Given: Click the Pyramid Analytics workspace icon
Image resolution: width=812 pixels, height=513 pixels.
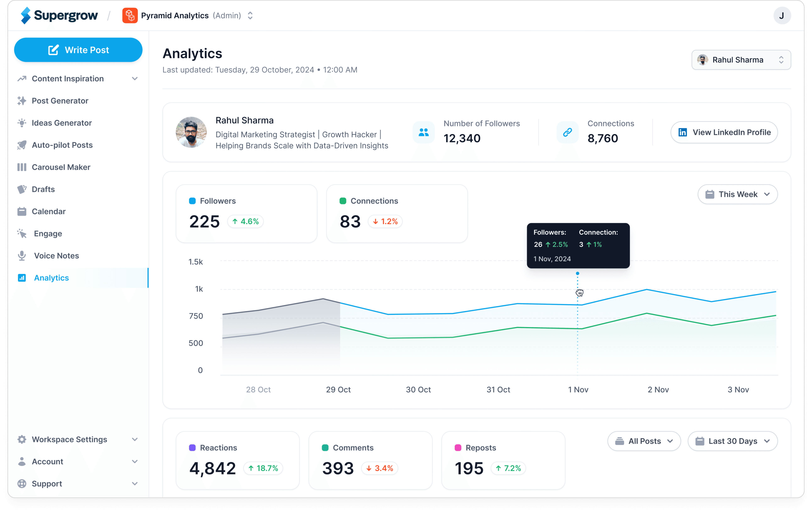Looking at the screenshot, I should 130,16.
